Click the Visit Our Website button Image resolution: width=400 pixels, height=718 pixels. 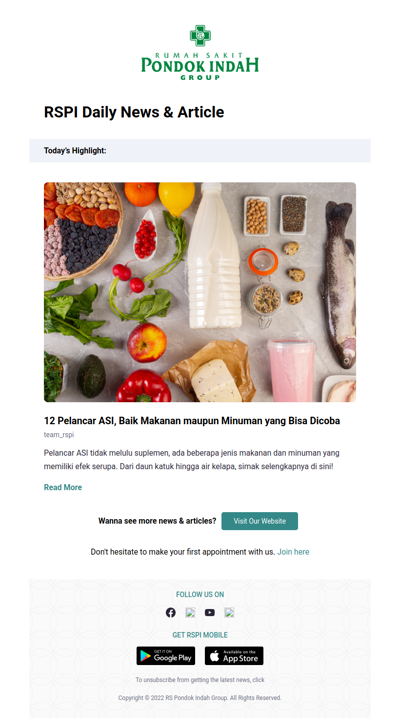click(x=259, y=521)
